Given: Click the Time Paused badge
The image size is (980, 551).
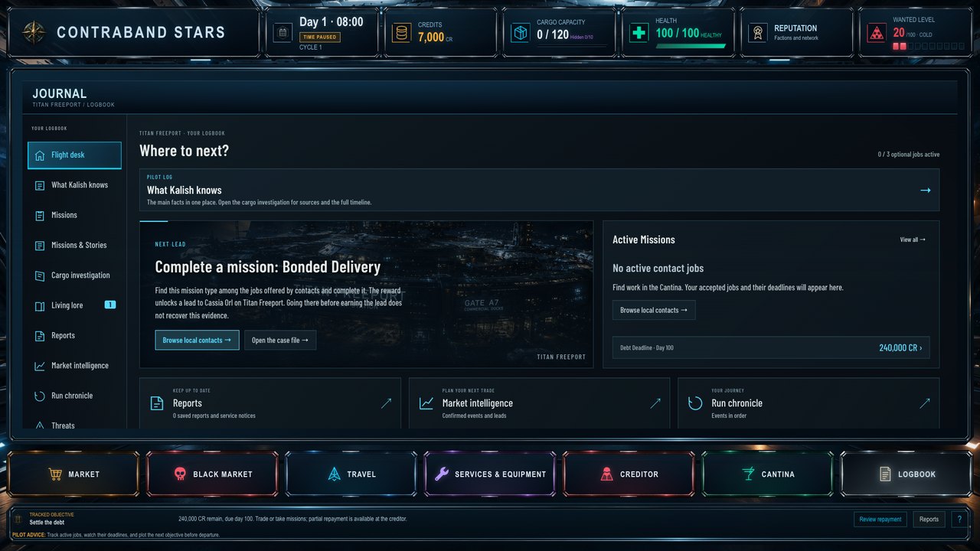Looking at the screenshot, I should point(320,37).
